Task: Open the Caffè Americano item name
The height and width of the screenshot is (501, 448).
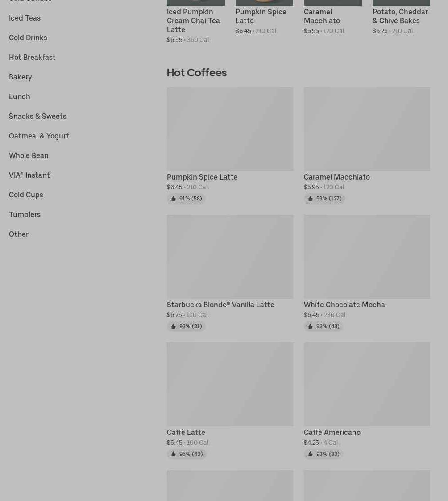Action: point(332,432)
